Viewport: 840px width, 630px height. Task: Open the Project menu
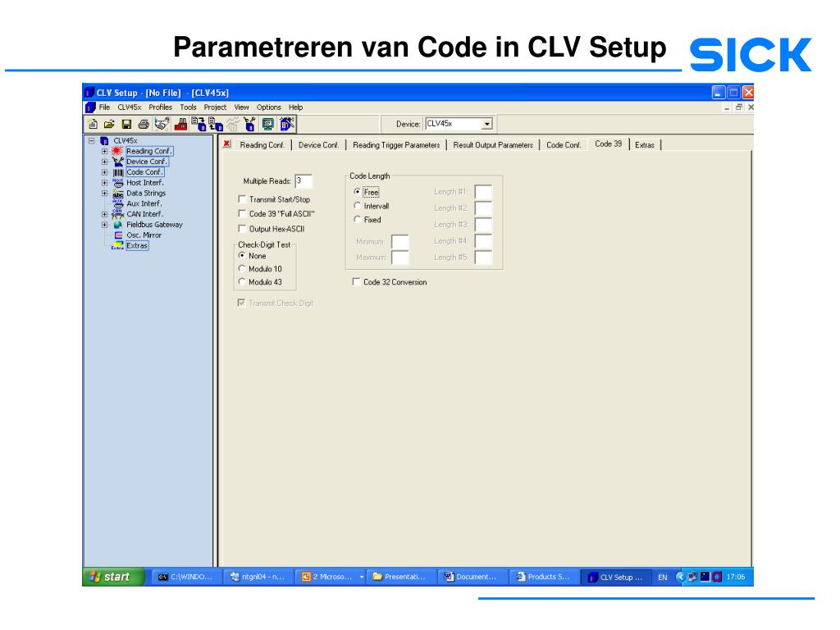(215, 107)
